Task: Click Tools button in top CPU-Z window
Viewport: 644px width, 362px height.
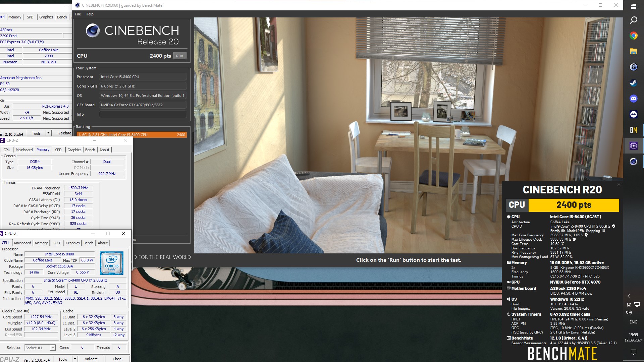Action: (36, 133)
